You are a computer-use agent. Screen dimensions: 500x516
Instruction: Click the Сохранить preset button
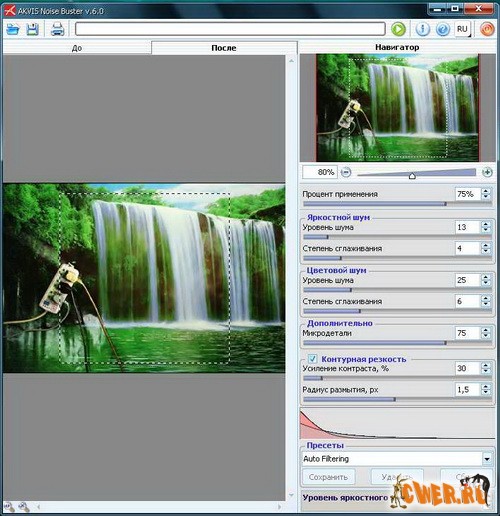click(328, 477)
